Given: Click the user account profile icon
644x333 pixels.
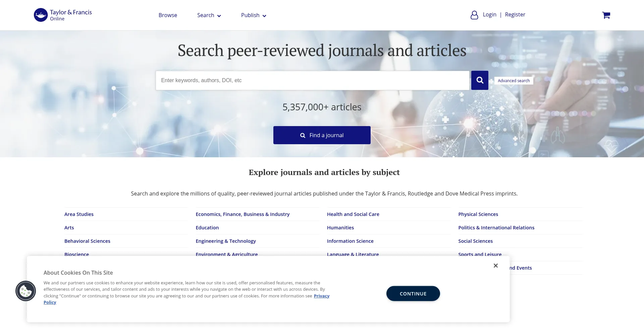Looking at the screenshot, I should tap(474, 15).
